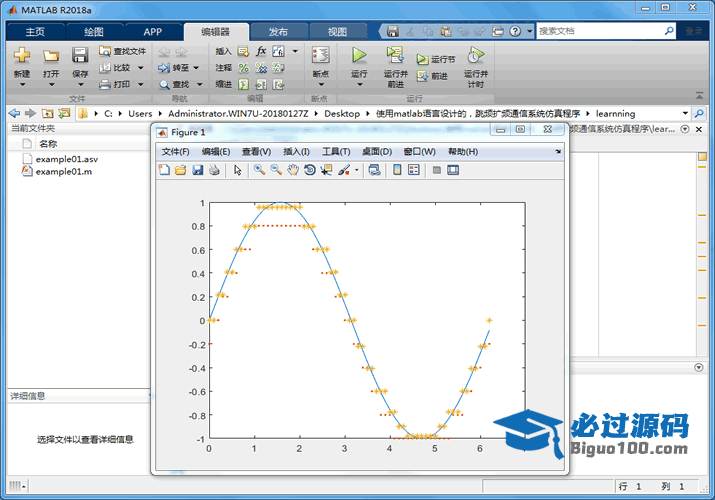Click the fx insert function icon
This screenshot has width=715, height=500.
click(x=261, y=51)
